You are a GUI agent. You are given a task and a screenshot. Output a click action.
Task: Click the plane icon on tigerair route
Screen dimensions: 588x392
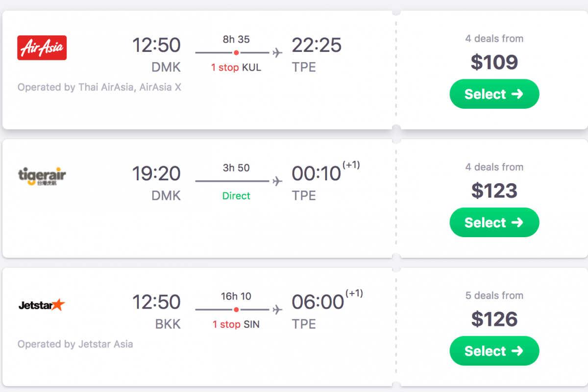(277, 181)
